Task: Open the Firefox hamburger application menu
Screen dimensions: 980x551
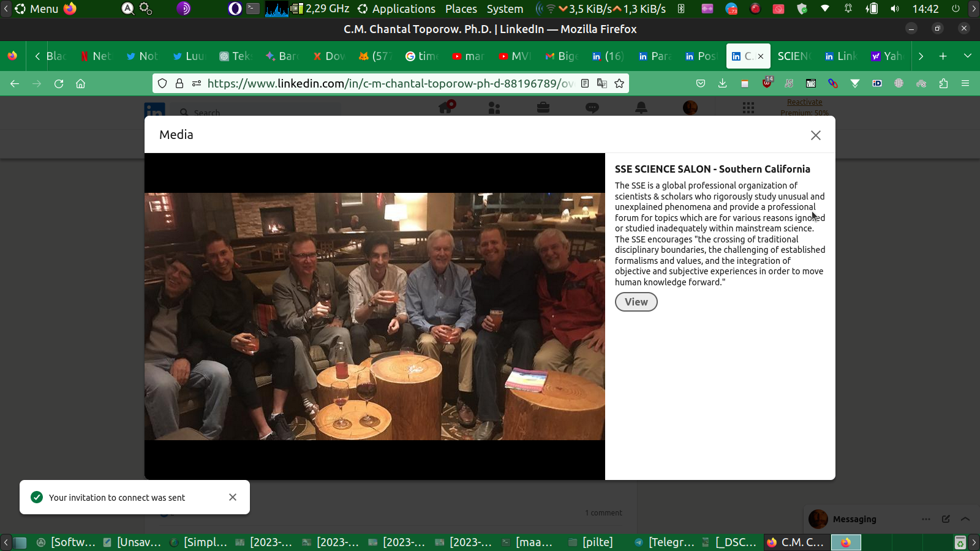Action: [965, 83]
